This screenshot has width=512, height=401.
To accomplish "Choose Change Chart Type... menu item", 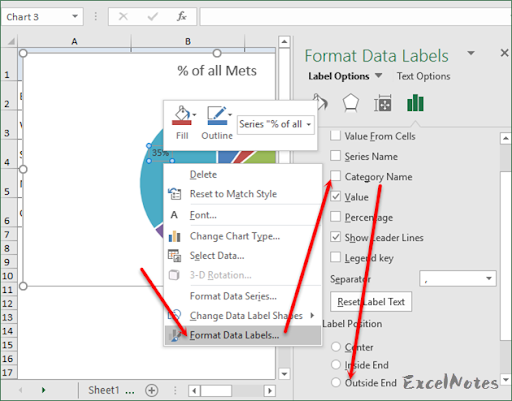I will click(235, 236).
